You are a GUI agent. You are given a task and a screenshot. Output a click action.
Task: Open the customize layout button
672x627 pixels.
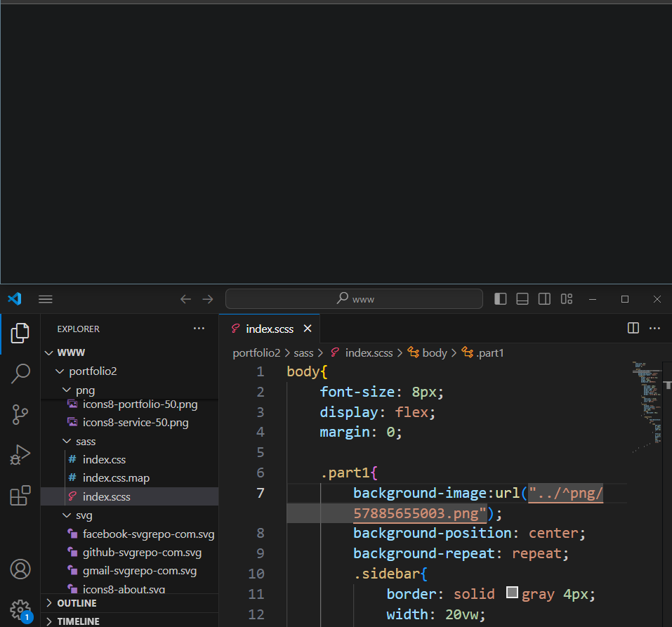tap(567, 298)
